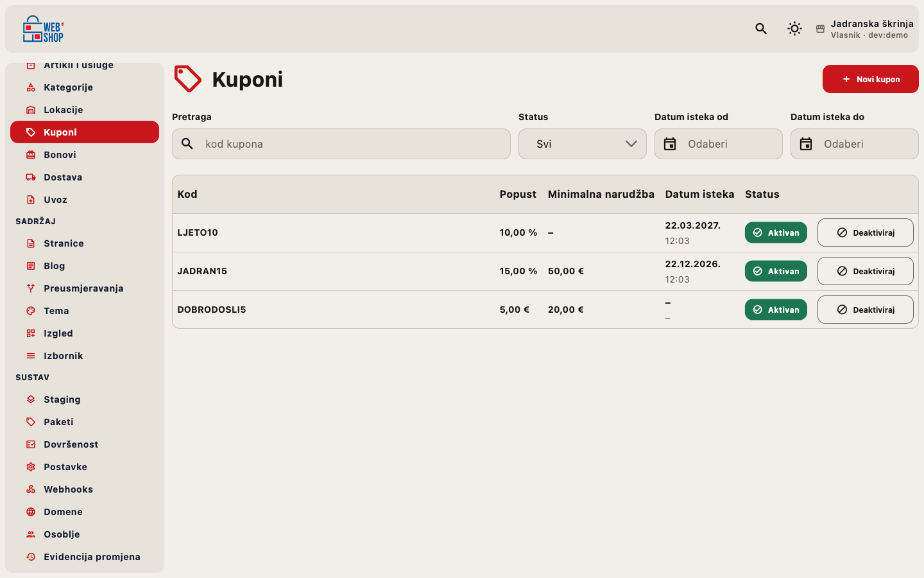This screenshot has height=578, width=924.
Task: Open Izgled in sidebar
Action: coord(85,333)
